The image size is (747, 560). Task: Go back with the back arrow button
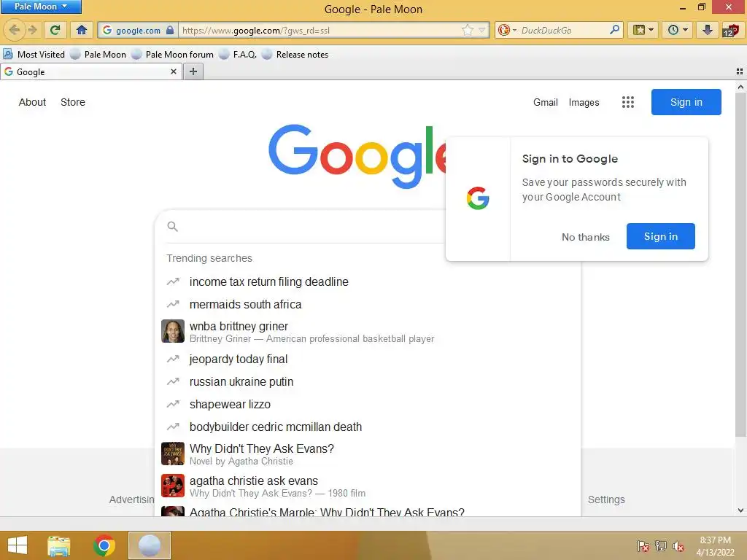click(15, 31)
